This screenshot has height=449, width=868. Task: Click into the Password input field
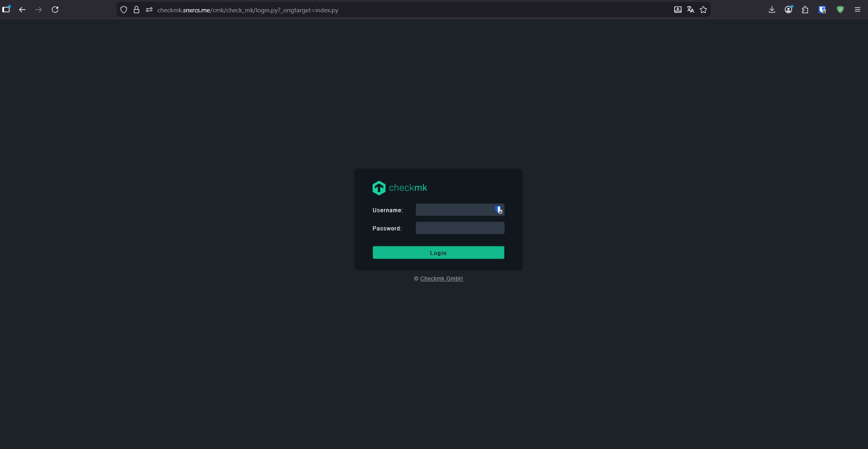click(x=459, y=228)
